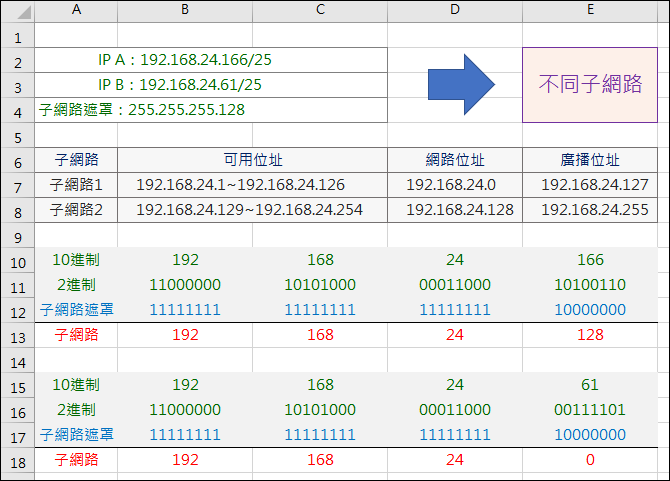Click the 廣播位址 header cell
Image resolution: width=670 pixels, height=481 pixels.
[x=590, y=160]
